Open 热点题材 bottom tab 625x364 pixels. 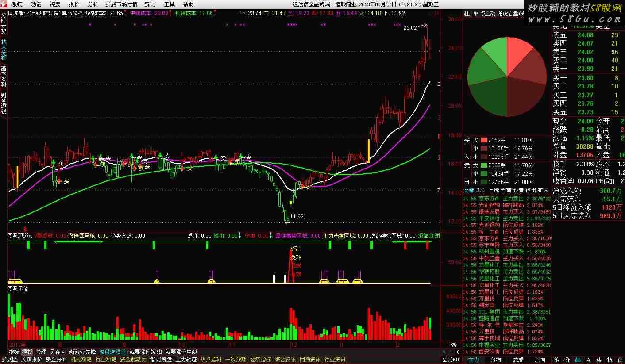[x=211, y=360]
